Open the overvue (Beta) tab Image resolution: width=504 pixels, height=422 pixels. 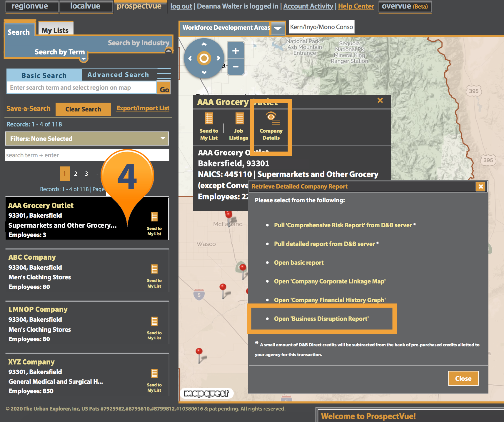pos(405,6)
